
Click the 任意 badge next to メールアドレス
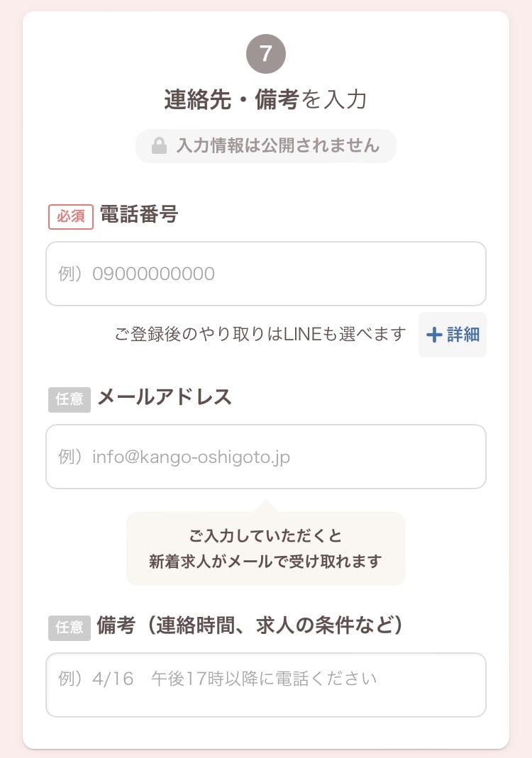(x=70, y=399)
